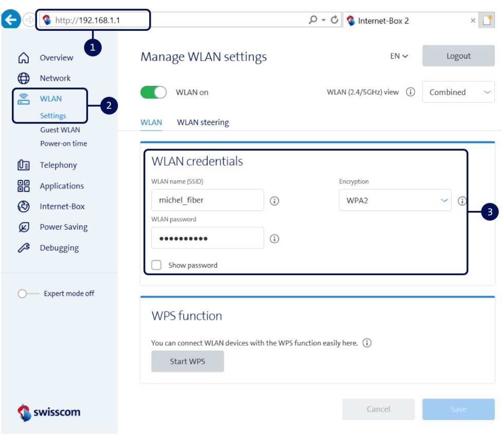
Task: Change the Combined WLAN view dropdown
Action: (458, 92)
